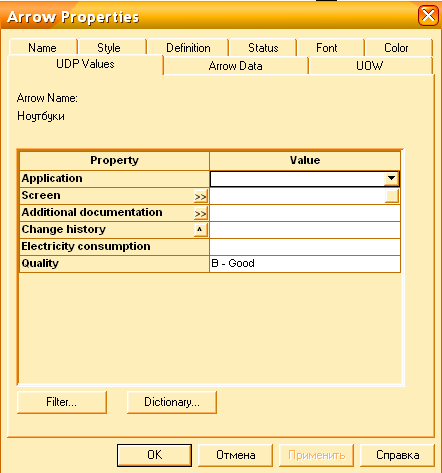Select the Screen property label
The width and height of the screenshot is (442, 473).
pyautogui.click(x=41, y=195)
